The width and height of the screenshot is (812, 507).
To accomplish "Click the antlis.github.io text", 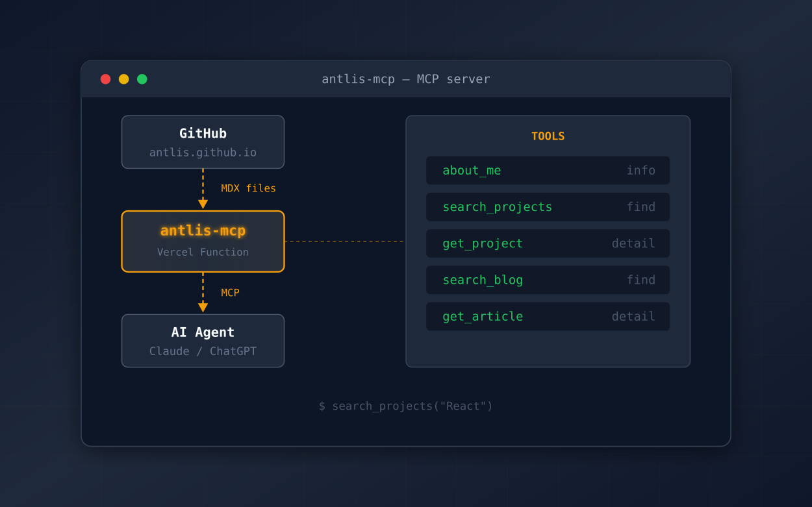I will [203, 153].
